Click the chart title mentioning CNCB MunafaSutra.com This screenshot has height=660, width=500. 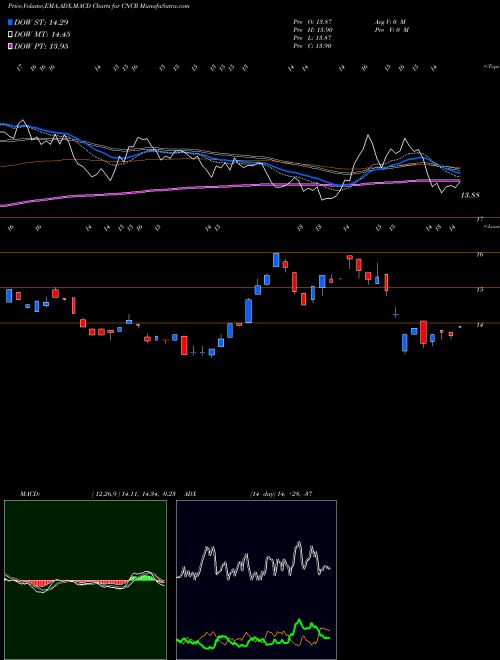tap(98, 6)
